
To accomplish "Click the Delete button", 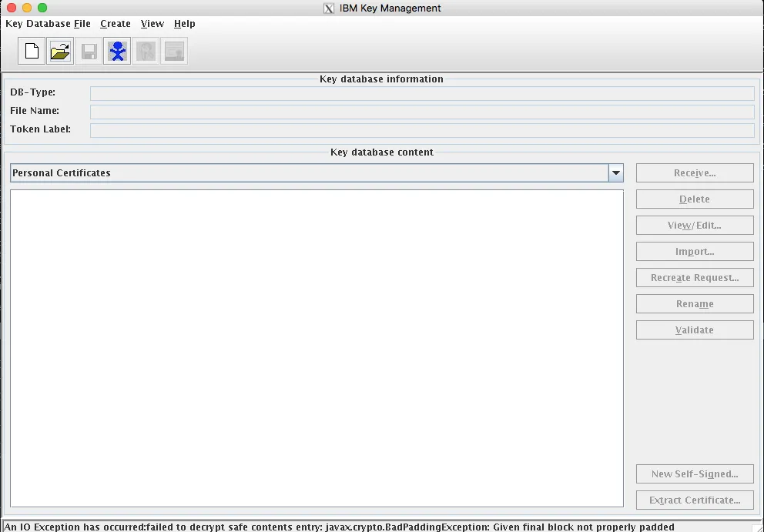I will [x=695, y=199].
